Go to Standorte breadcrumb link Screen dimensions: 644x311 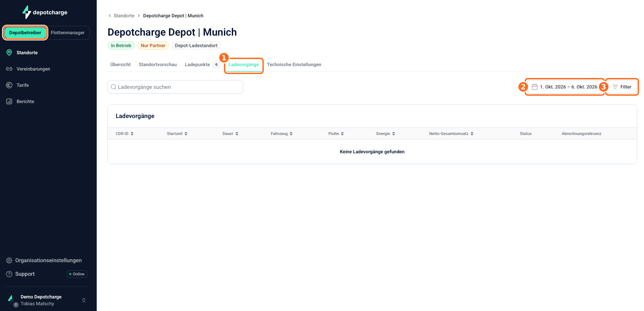[x=124, y=16]
